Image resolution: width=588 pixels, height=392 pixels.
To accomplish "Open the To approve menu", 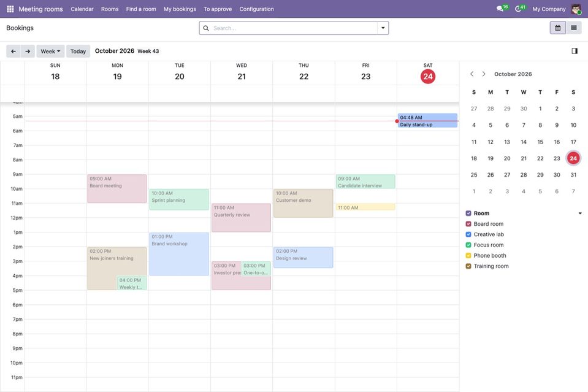I will tap(218, 9).
